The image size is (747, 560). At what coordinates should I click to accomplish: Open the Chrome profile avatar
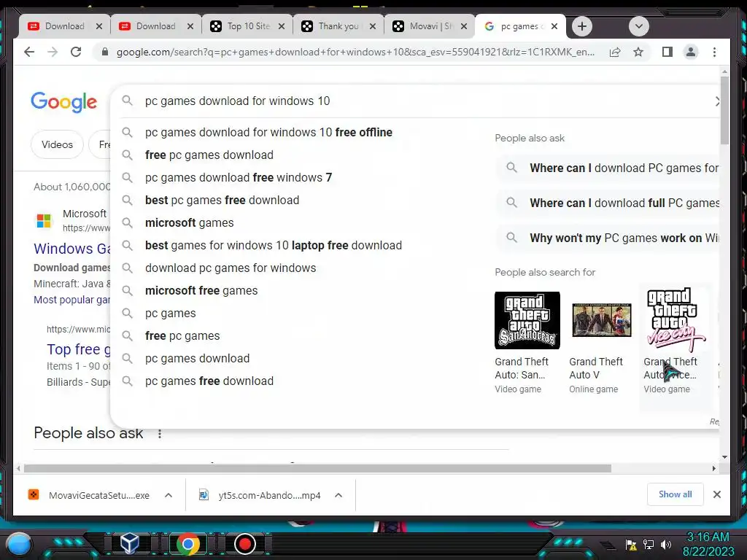point(690,52)
